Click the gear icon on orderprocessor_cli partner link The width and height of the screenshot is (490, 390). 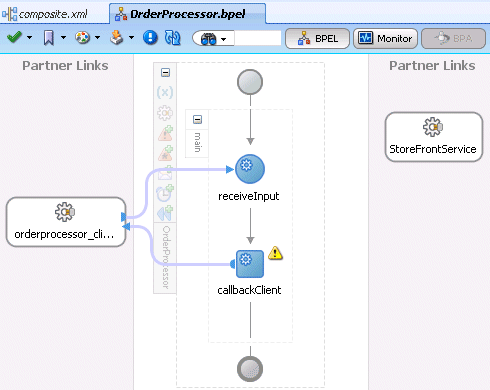[x=65, y=212]
